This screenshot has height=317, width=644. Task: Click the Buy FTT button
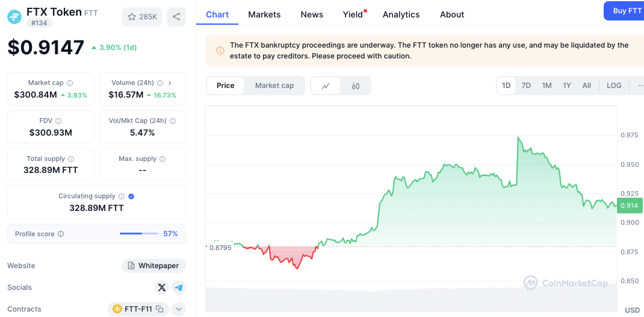click(x=624, y=11)
